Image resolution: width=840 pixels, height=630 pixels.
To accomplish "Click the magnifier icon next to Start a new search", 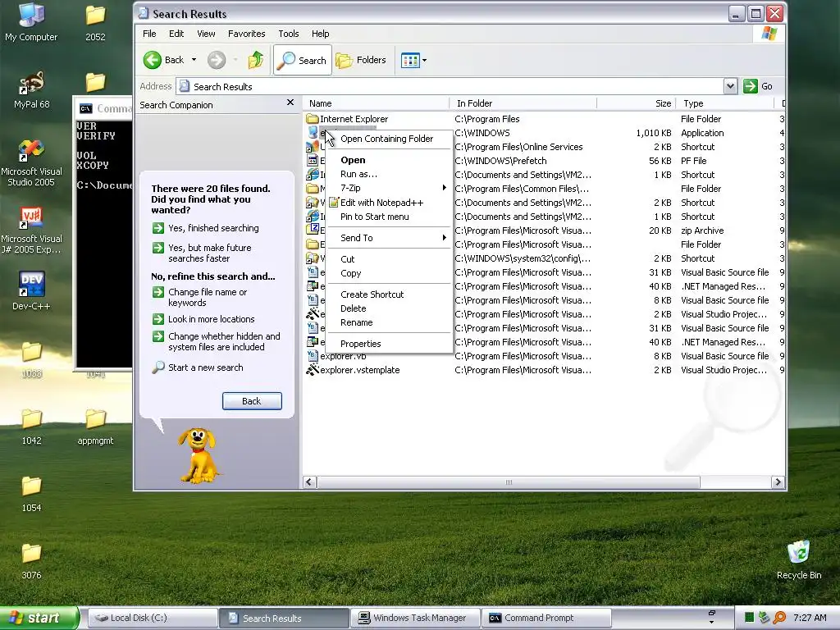I will pyautogui.click(x=158, y=367).
